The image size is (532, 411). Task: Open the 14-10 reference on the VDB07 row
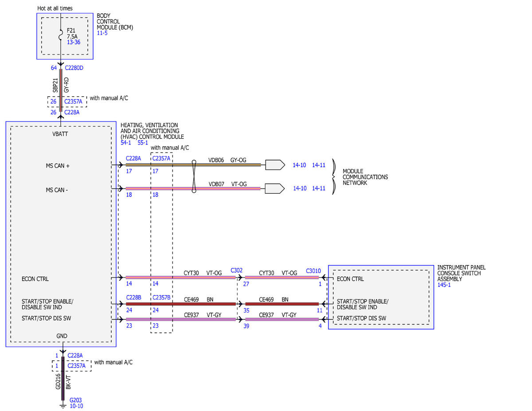pyautogui.click(x=300, y=188)
